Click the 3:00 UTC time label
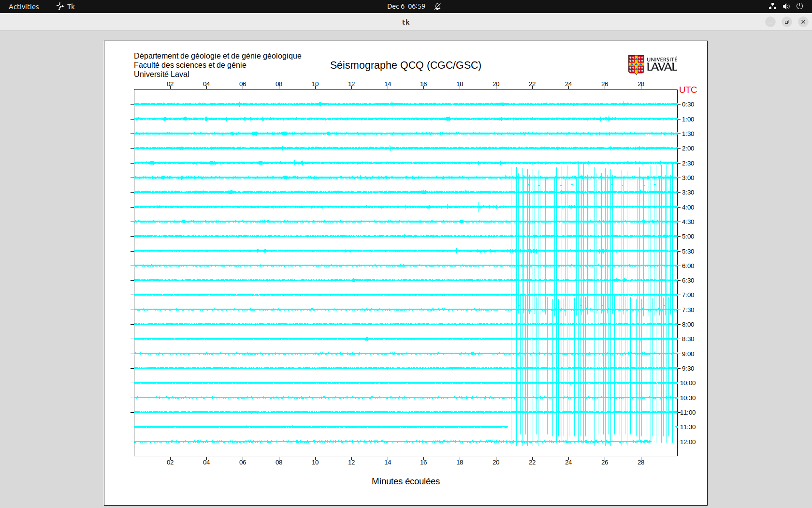The image size is (812, 508). point(688,178)
